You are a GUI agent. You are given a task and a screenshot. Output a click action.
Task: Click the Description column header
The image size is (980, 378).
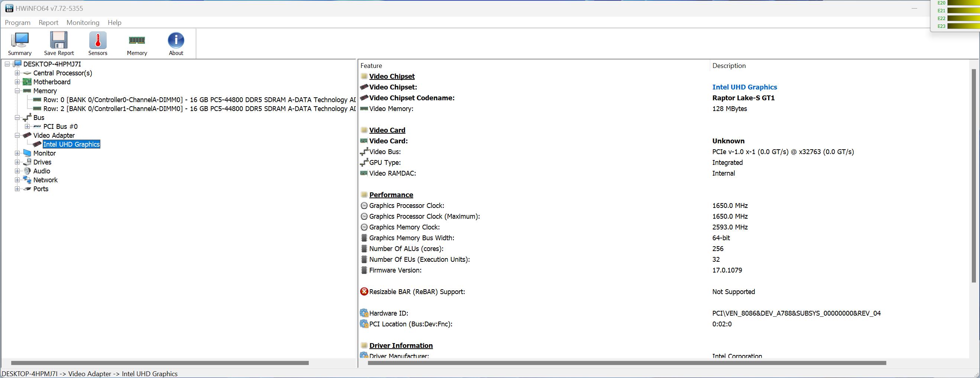click(x=728, y=65)
